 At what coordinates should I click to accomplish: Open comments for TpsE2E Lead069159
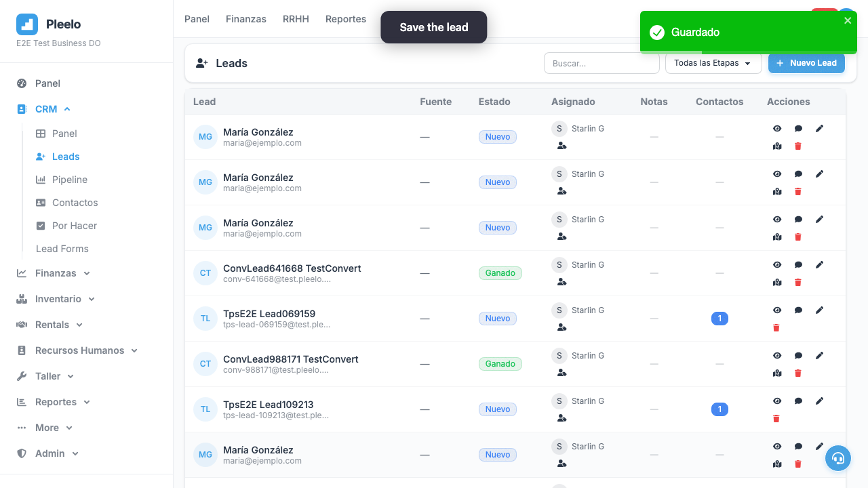[798, 310]
